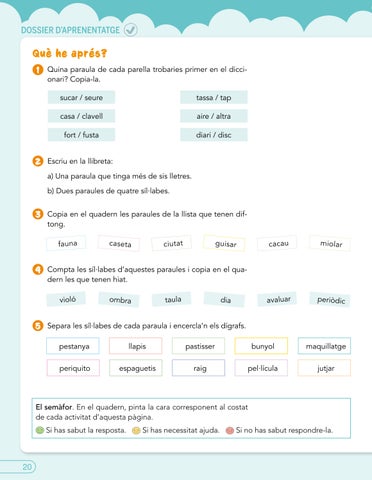Image resolution: width=372 pixels, height=480 pixels.
Task: Click the green face semaphore icon
Action: coord(40,430)
